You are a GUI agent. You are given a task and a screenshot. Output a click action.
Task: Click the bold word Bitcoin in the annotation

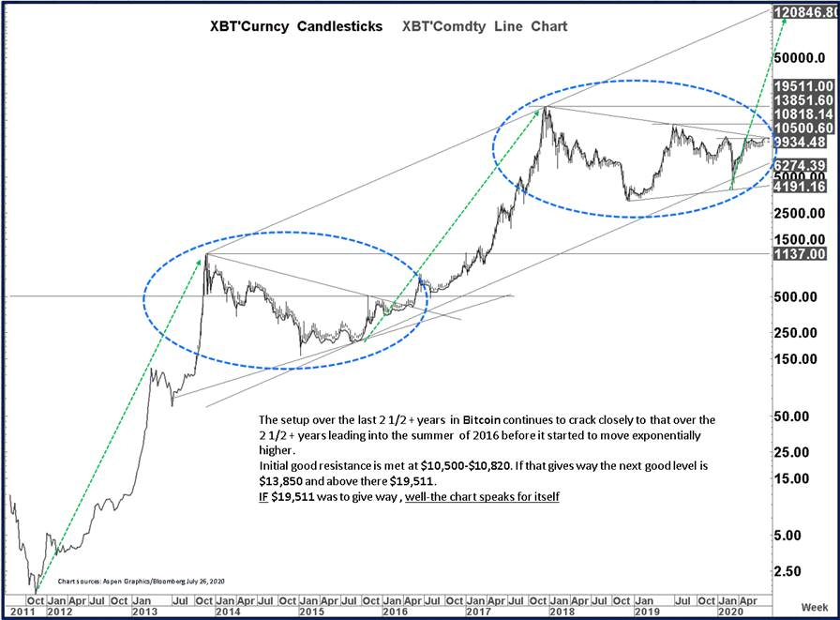coord(482,419)
